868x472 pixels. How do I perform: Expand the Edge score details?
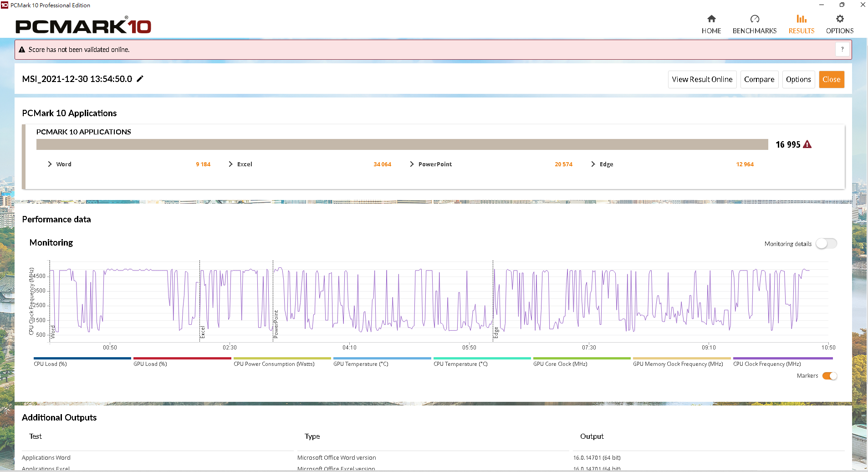click(593, 164)
